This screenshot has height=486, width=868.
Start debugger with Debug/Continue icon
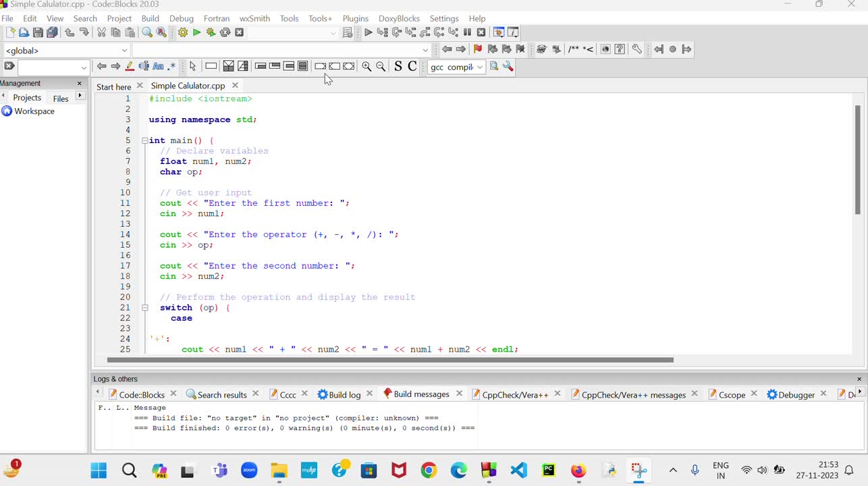368,32
